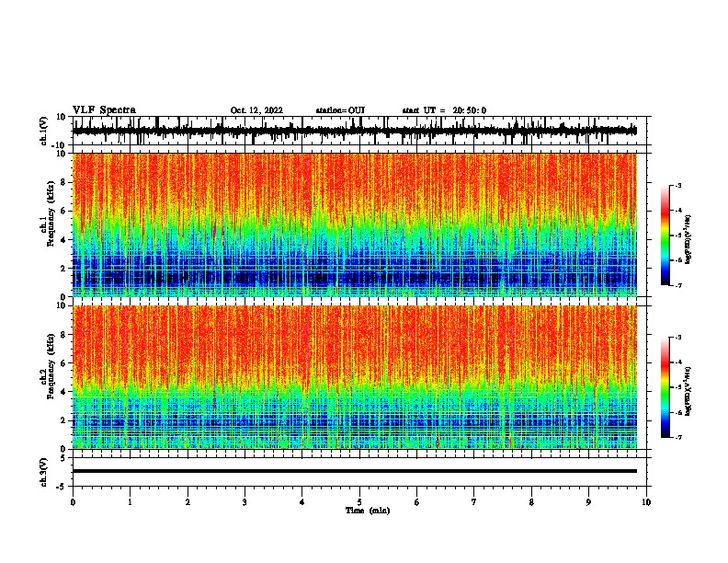The width and height of the screenshot is (728, 563).
Task: Click time-axis tick label "3"
Action: pos(245,502)
